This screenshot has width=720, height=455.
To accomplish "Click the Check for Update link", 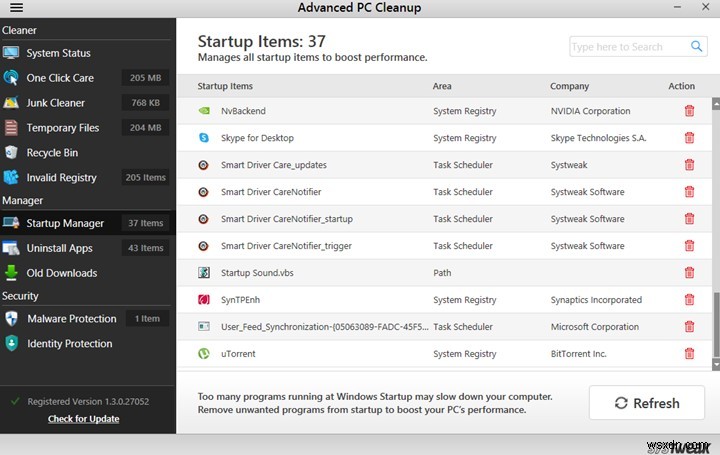I will point(83,419).
